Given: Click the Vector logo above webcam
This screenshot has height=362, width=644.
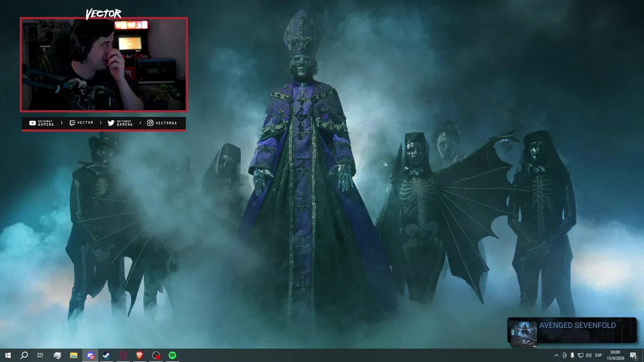Looking at the screenshot, I should [x=103, y=14].
